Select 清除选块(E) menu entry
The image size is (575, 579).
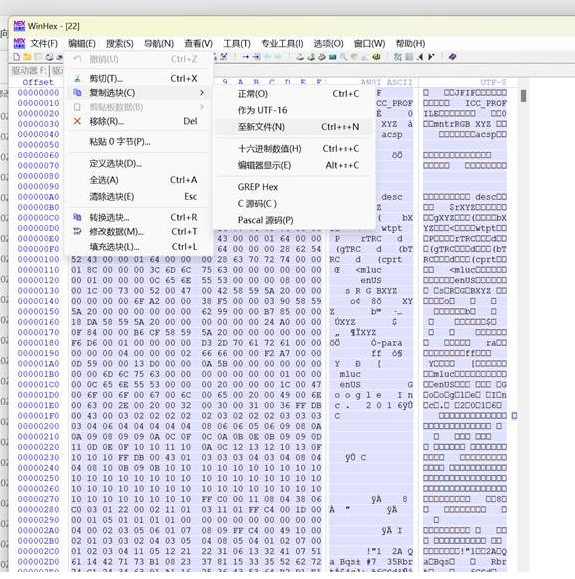pos(138,196)
